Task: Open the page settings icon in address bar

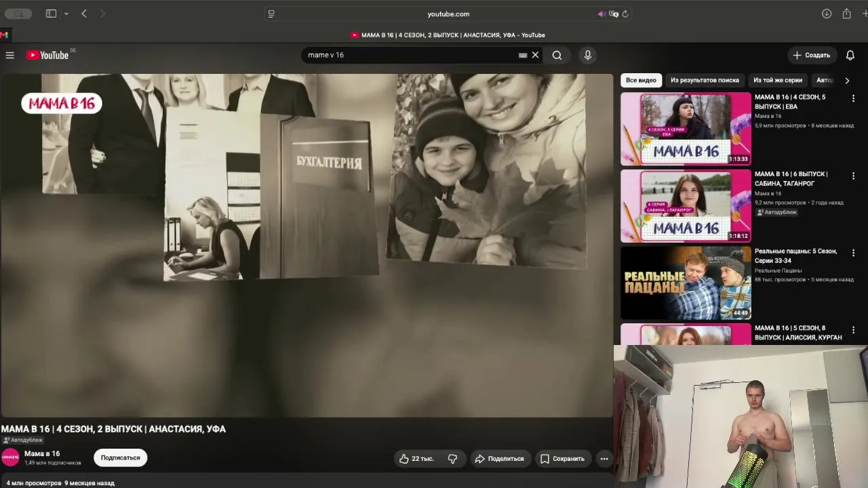Action: [x=271, y=14]
